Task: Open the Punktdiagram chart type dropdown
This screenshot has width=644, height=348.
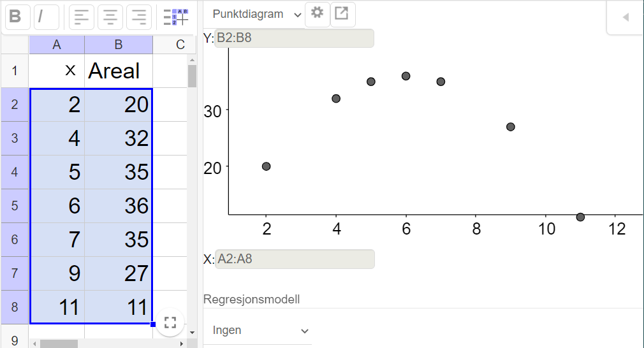Action: [x=257, y=14]
